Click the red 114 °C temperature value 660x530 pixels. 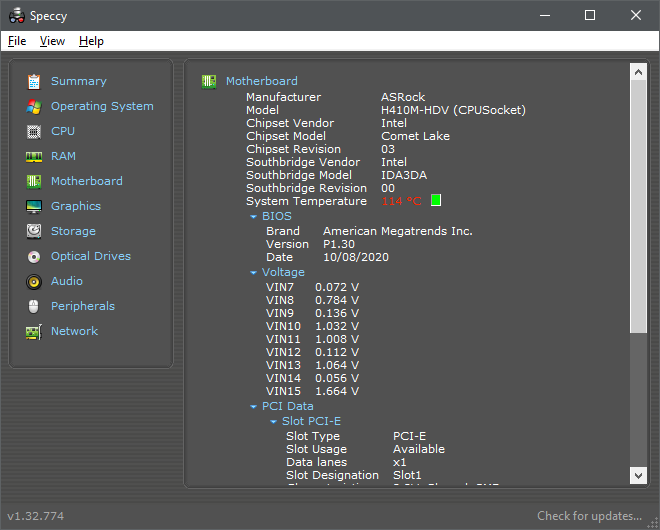402,201
